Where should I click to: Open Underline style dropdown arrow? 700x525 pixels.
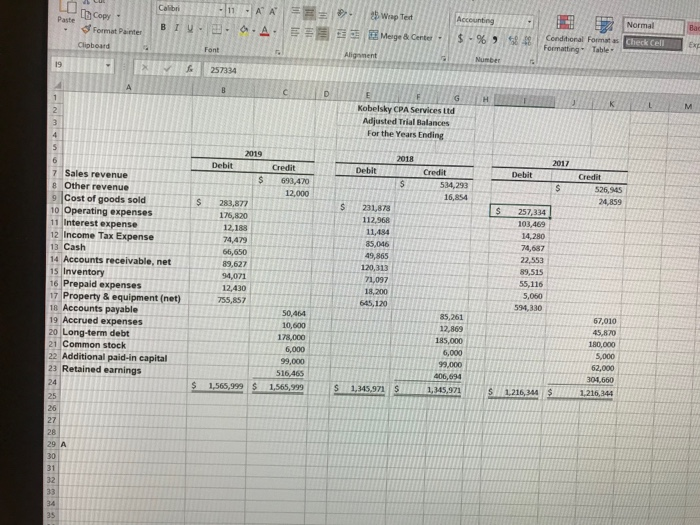[200, 29]
